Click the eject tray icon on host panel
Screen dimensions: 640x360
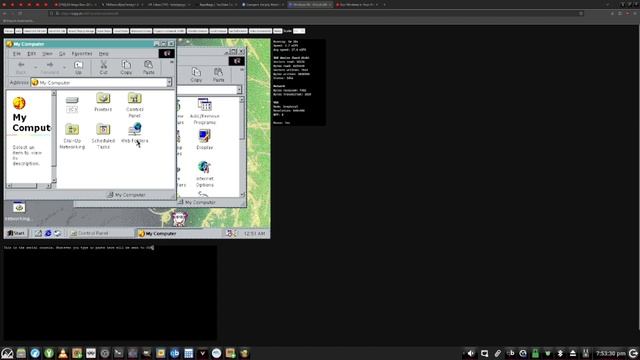[573, 353]
